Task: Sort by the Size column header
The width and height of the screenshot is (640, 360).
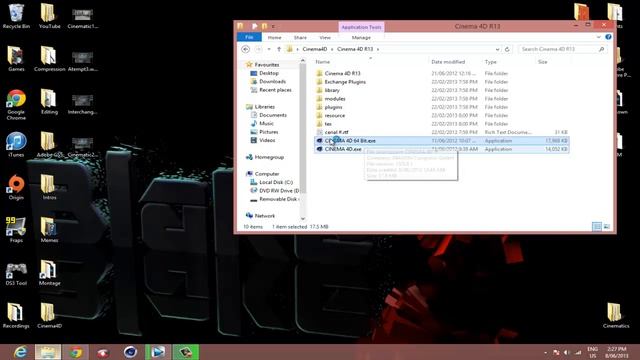Action: click(553, 62)
